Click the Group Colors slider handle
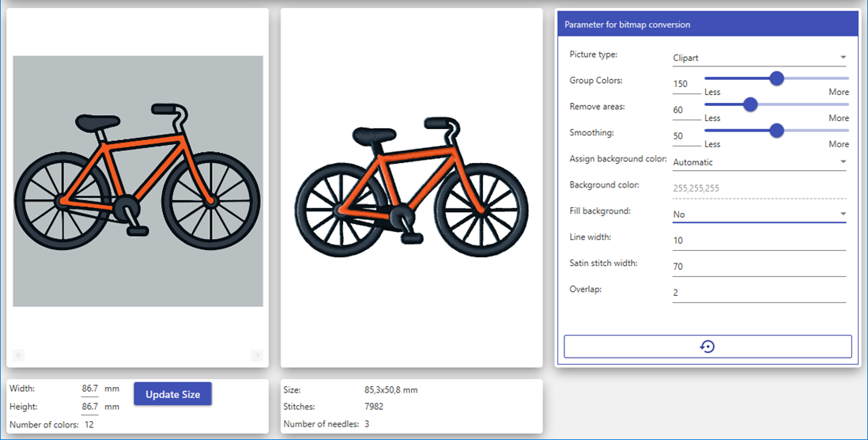This screenshot has height=440, width=868. pyautogui.click(x=776, y=78)
